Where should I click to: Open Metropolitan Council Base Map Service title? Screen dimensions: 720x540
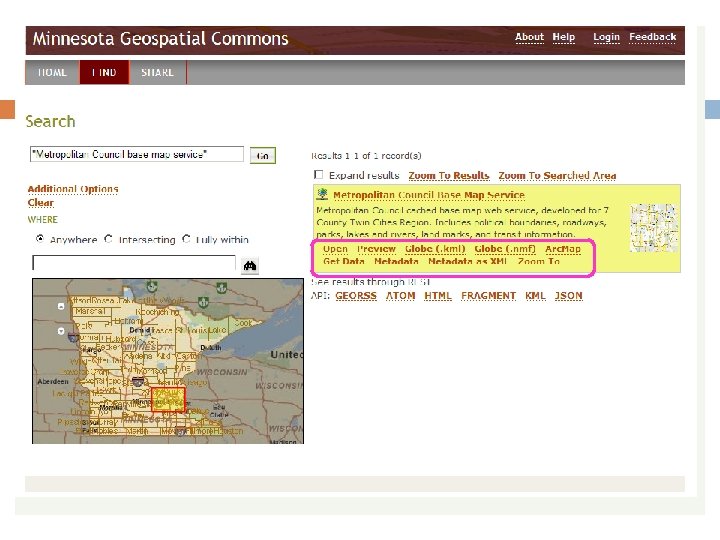(x=429, y=195)
